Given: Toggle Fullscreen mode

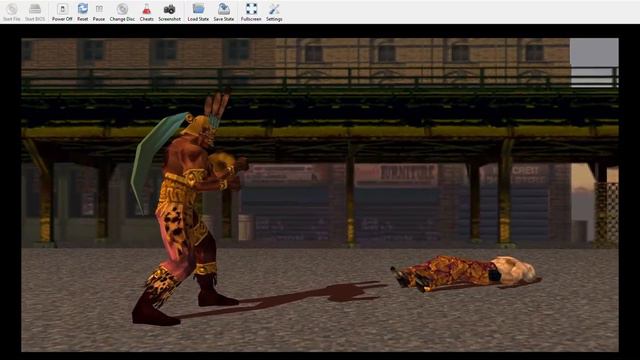Looking at the screenshot, I should click(251, 12).
